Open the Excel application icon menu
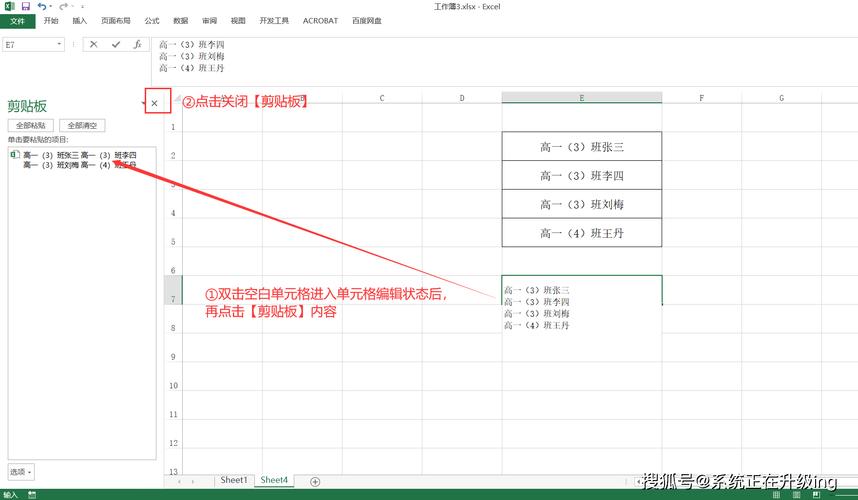Screen dimensions: 858x500 tap(9, 7)
